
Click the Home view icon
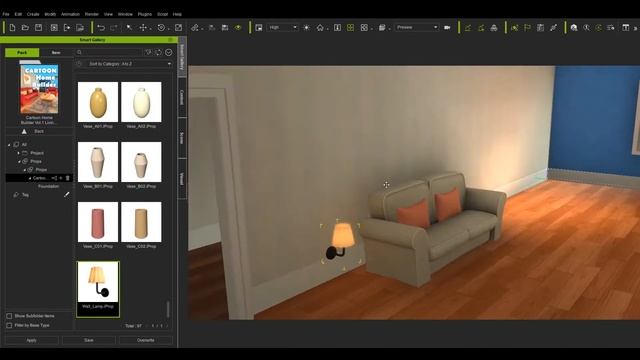click(320, 27)
